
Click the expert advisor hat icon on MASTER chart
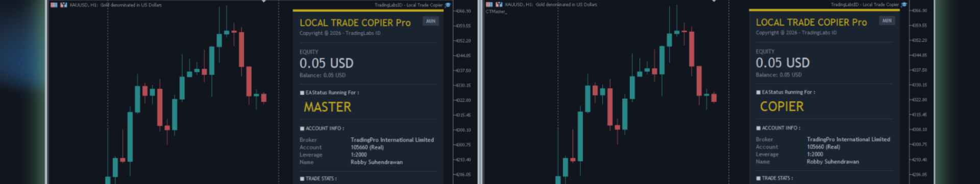click(448, 5)
